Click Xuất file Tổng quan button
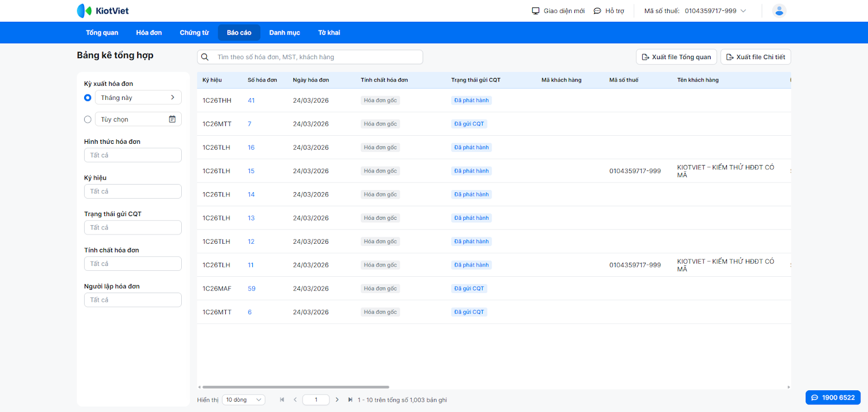 [x=676, y=57]
